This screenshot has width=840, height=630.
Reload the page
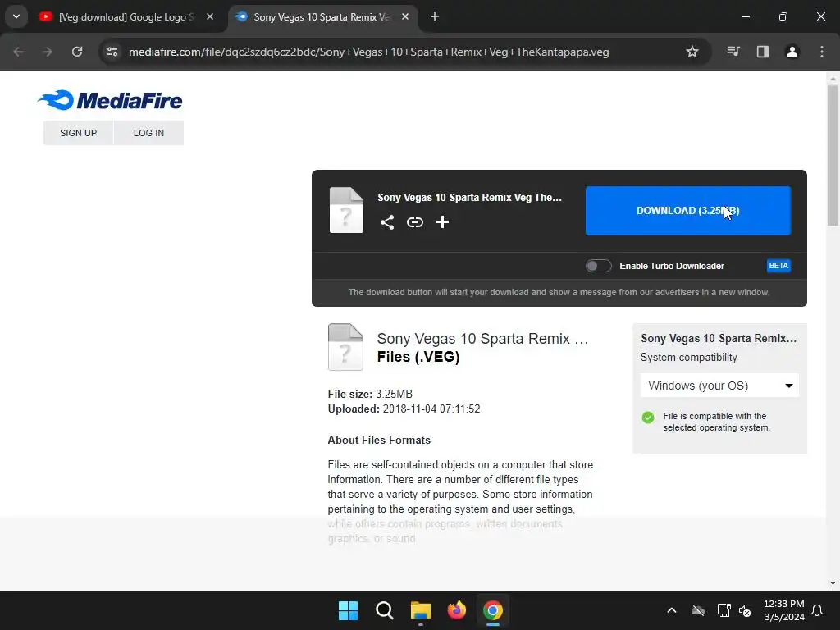coord(77,52)
